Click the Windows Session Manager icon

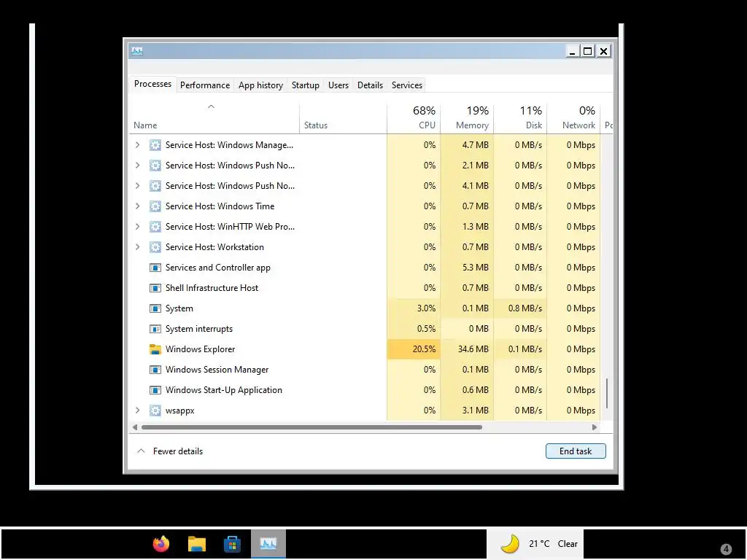pos(155,370)
